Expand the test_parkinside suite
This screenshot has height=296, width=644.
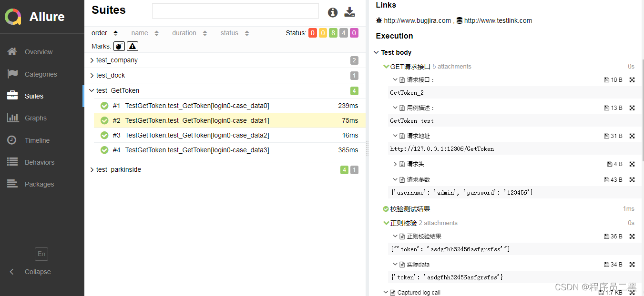coord(225,170)
